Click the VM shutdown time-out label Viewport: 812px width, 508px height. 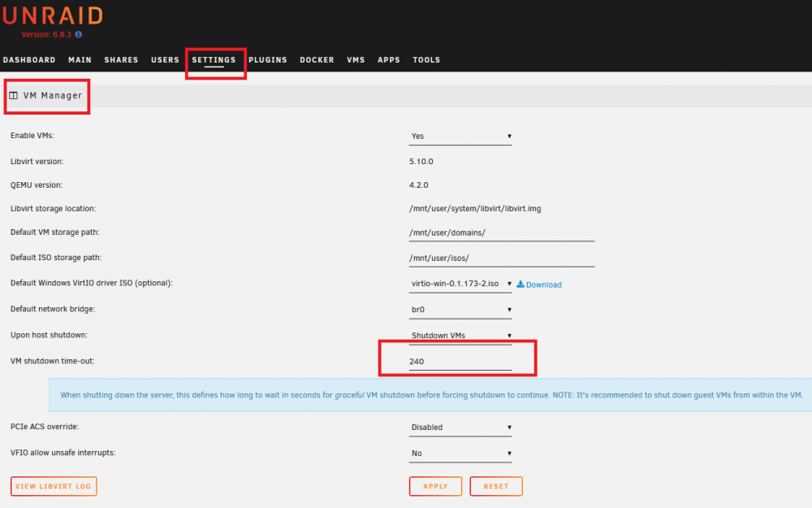52,361
